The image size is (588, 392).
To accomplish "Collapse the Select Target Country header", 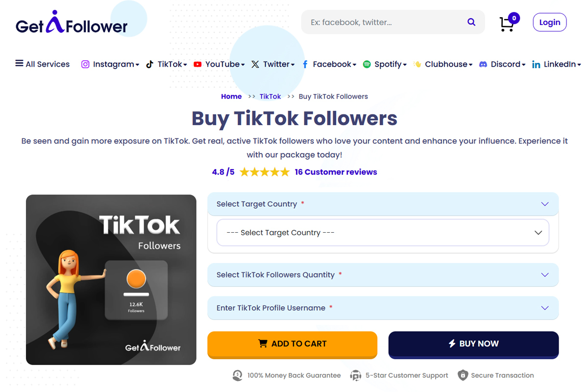I will click(383, 204).
